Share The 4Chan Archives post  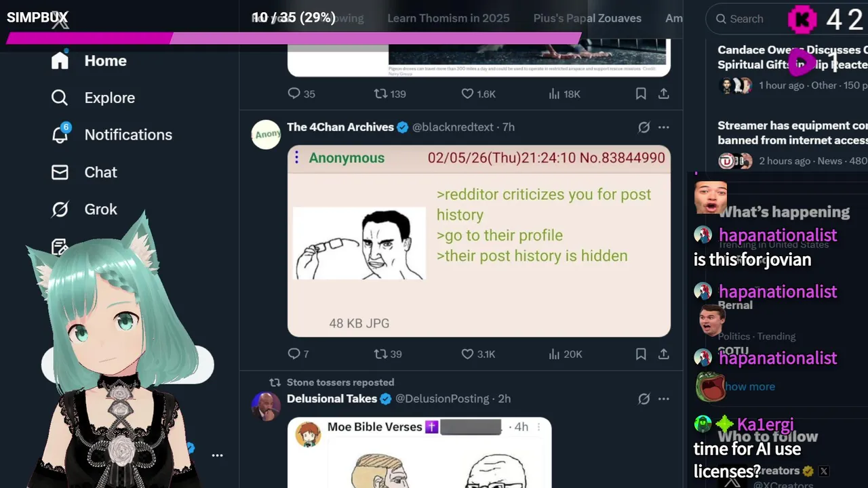point(664,354)
